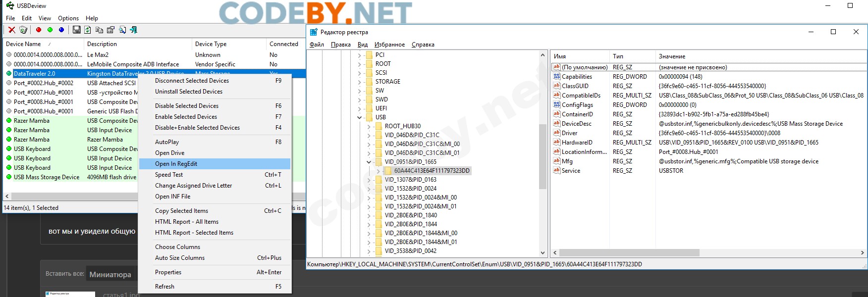Click the Device Type column header

pyautogui.click(x=229, y=44)
